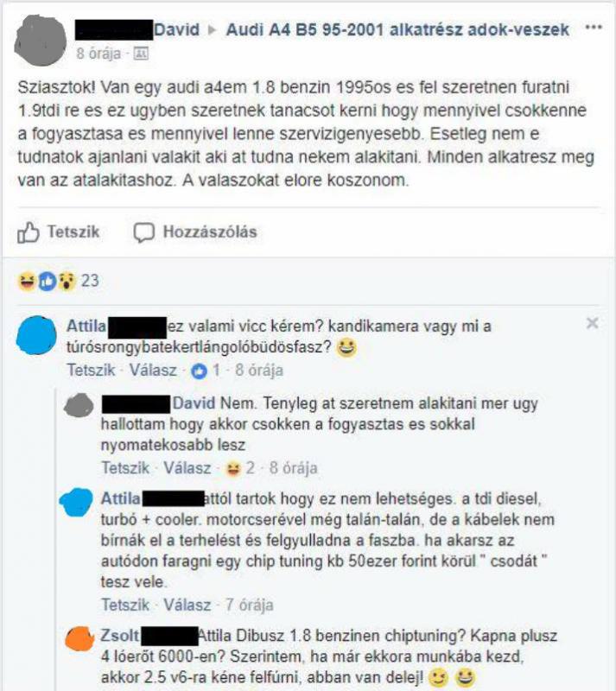This screenshot has height=691, width=616.
Task: Click the laughing reaction count on David's reply
Action: coord(240,468)
